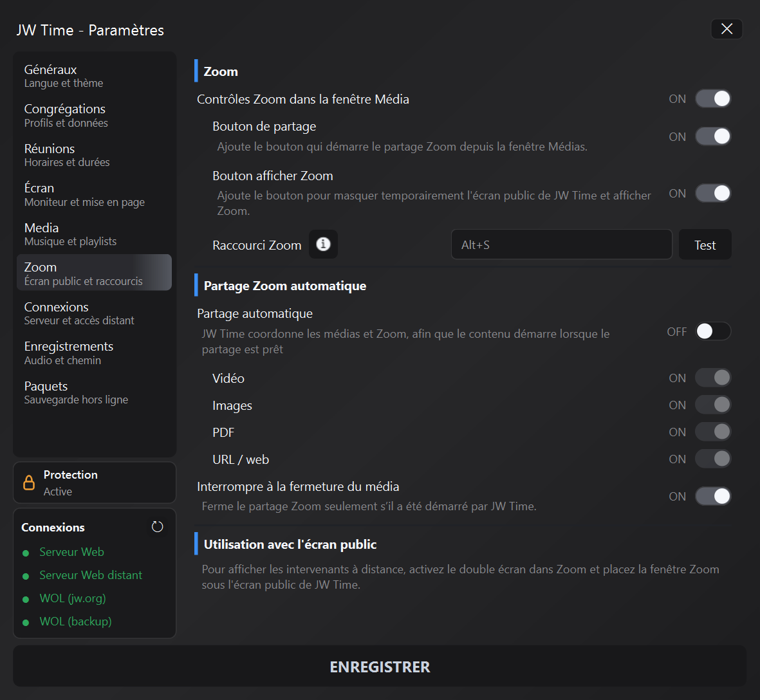760x700 pixels.
Task: Refresh the Connexions status list
Action: (158, 526)
